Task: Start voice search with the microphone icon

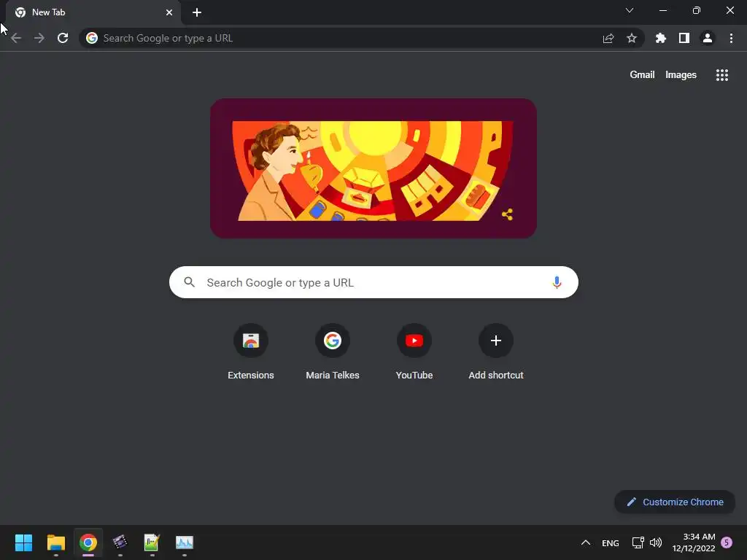Action: [x=557, y=282]
